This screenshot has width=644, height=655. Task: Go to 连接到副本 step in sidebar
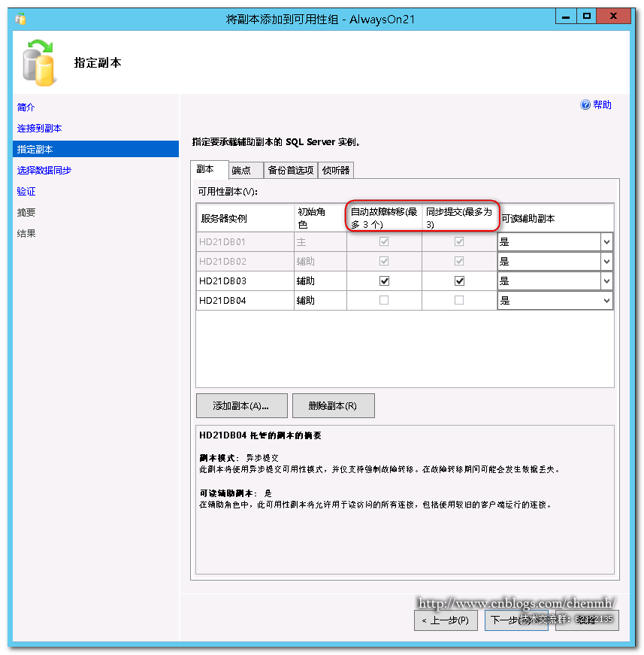point(40,129)
